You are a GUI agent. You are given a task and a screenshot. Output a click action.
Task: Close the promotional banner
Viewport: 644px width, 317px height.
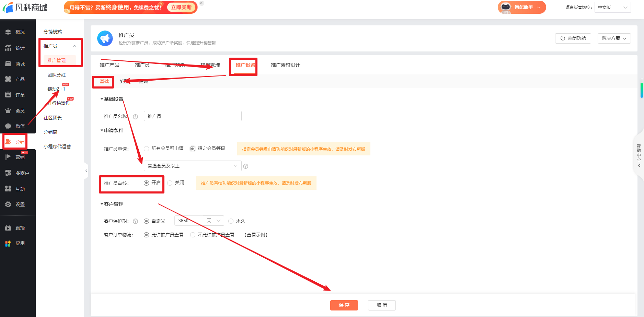pos(202,3)
